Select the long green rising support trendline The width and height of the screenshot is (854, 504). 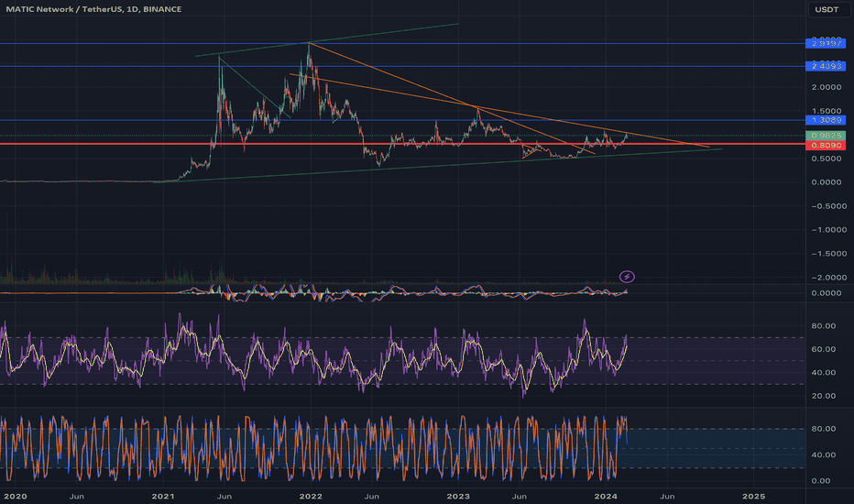(437, 165)
